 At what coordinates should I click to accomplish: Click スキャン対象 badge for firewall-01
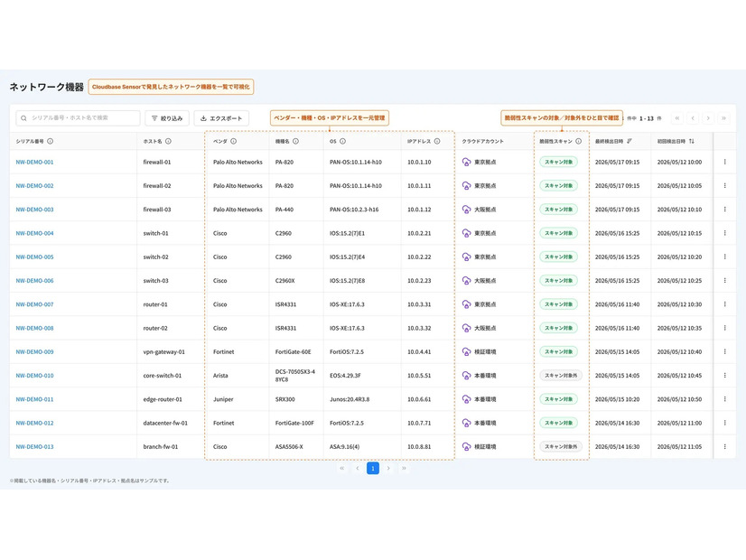pyautogui.click(x=558, y=162)
